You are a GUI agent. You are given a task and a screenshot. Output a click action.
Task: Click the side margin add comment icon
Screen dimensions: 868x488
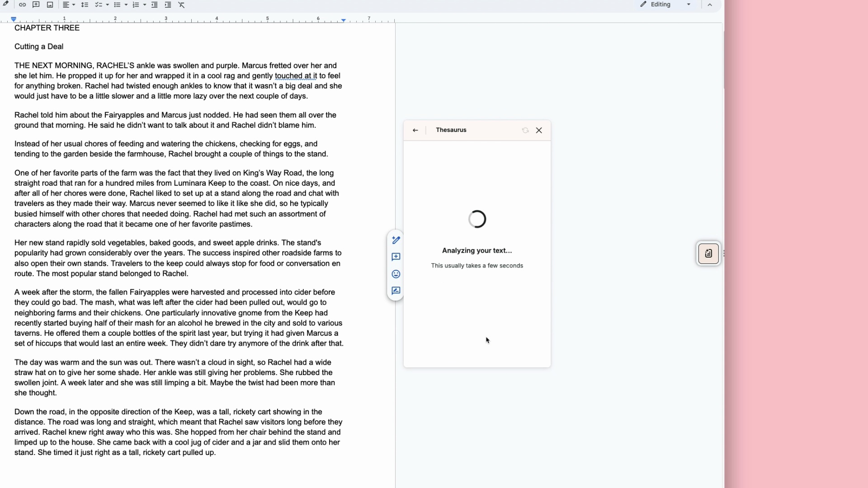(396, 257)
